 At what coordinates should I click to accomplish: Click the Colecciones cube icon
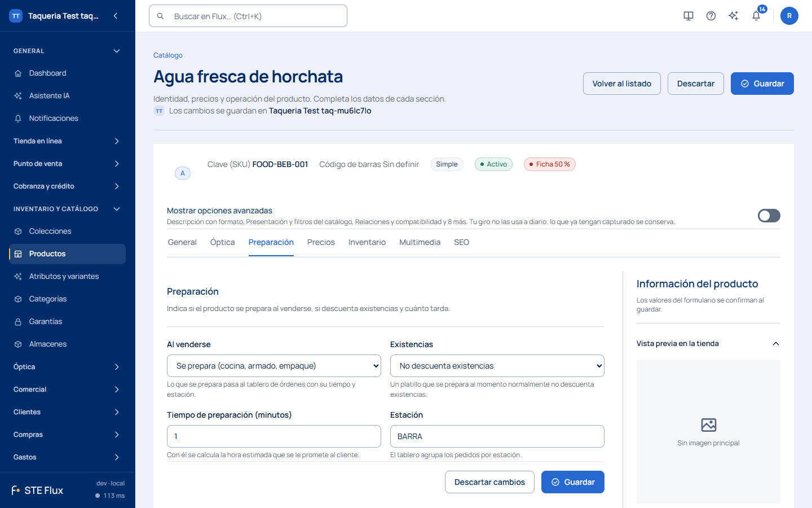[18, 231]
